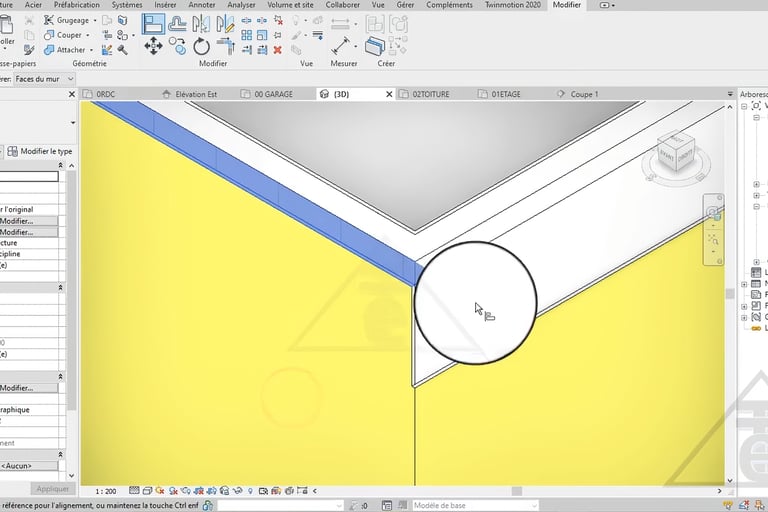Switch to the Elévation Est view tab
The image size is (768, 512).
click(x=196, y=94)
